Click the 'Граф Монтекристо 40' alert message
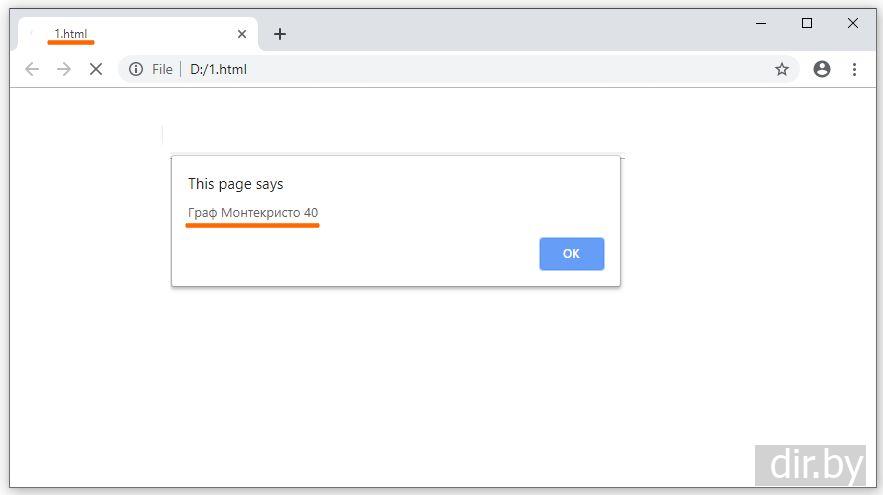The image size is (883, 495). pyautogui.click(x=253, y=213)
